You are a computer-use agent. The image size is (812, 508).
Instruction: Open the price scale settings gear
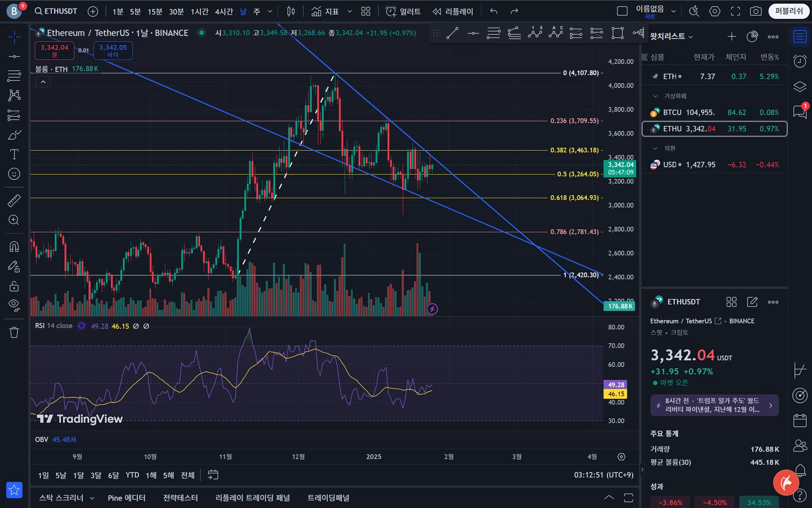(x=621, y=457)
